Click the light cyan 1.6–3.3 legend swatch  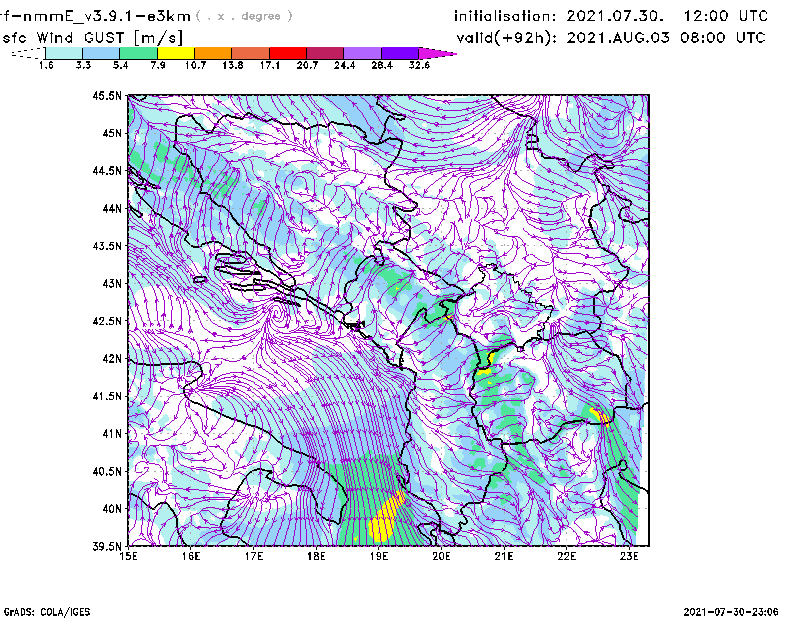64,53
